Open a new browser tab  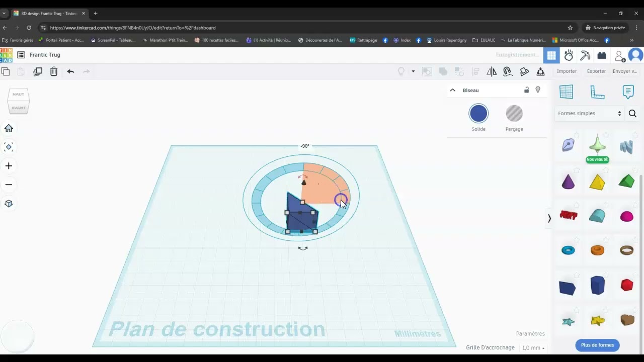[96, 14]
